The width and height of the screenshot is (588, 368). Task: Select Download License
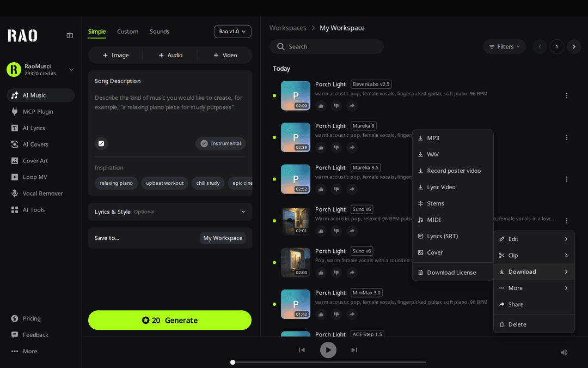pos(452,273)
